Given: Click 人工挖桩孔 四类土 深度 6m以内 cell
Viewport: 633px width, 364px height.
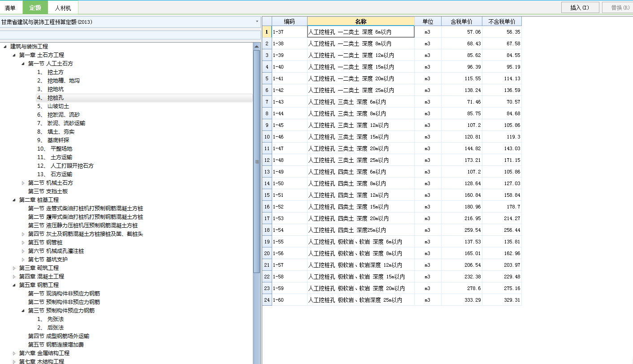Looking at the screenshot, I should [x=361, y=172].
